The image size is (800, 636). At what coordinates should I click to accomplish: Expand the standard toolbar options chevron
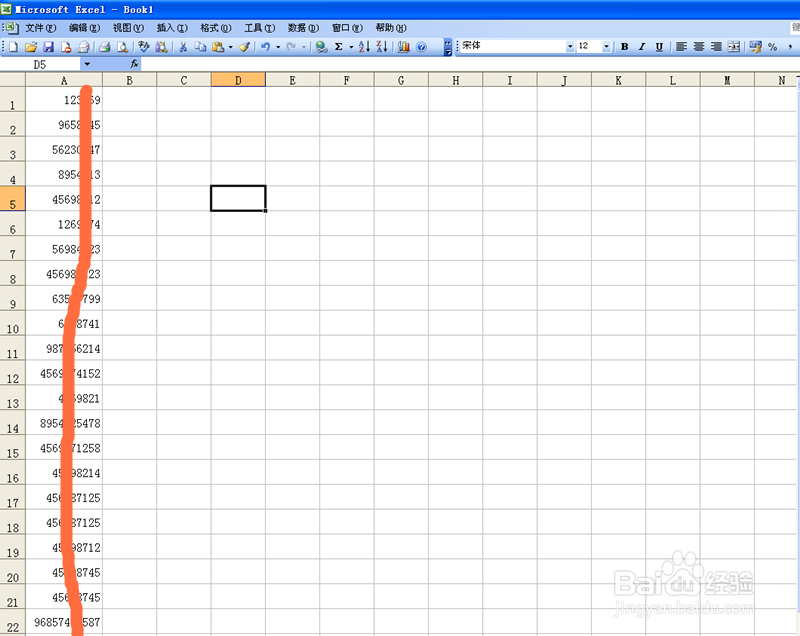[x=448, y=47]
